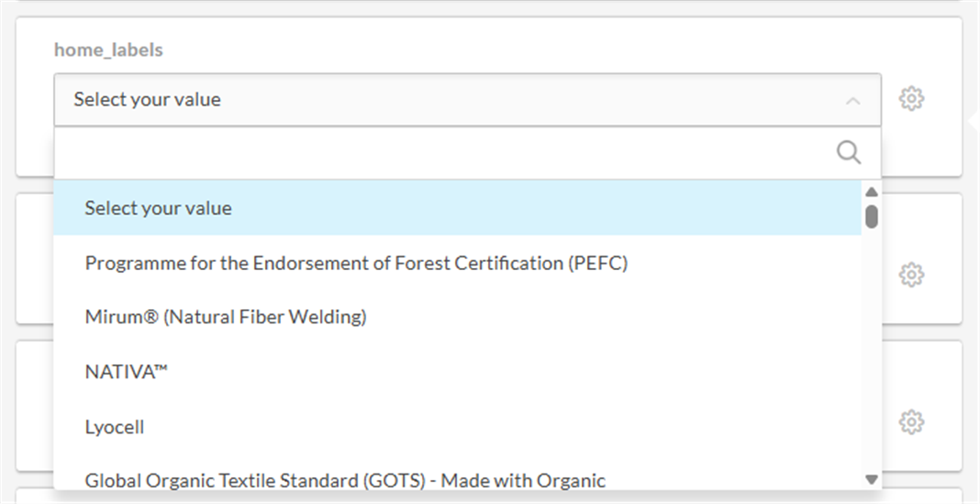The width and height of the screenshot is (980, 504).
Task: Click the home_labels 'Select your value' combo box
Action: coord(440,100)
